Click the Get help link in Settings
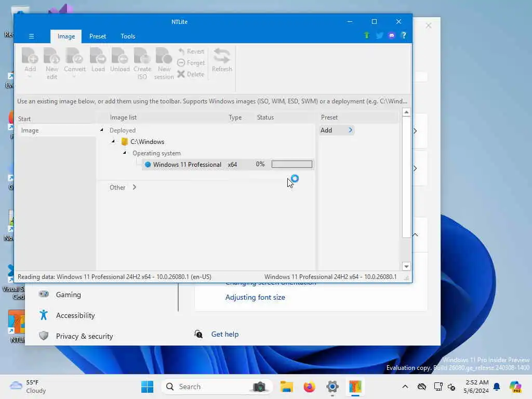532x399 pixels. click(224, 334)
